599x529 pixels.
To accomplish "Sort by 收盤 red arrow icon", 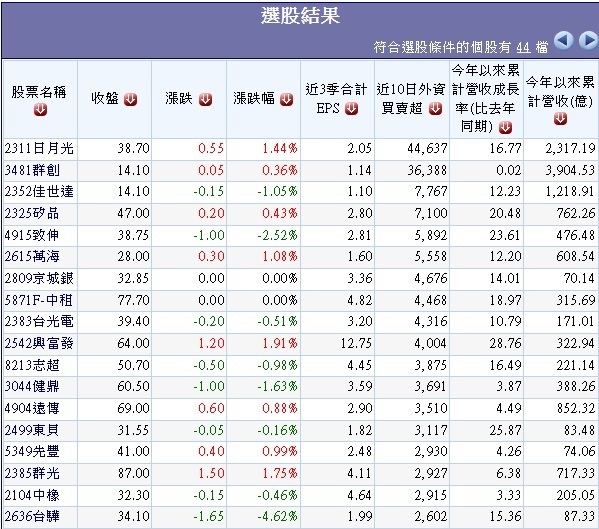I will pos(130,99).
